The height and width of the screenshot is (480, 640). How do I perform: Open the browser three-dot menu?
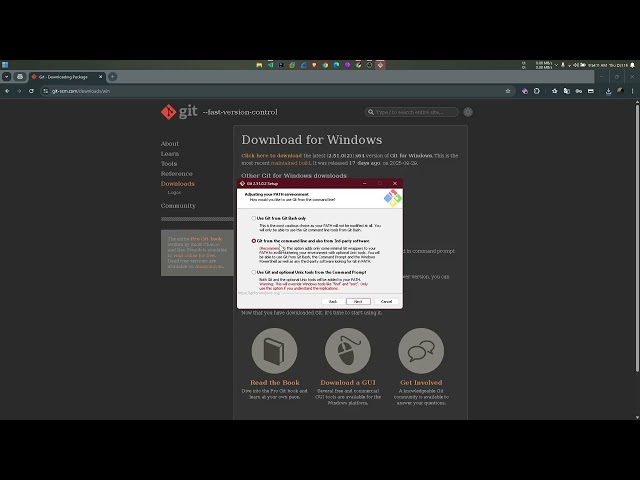[632, 91]
